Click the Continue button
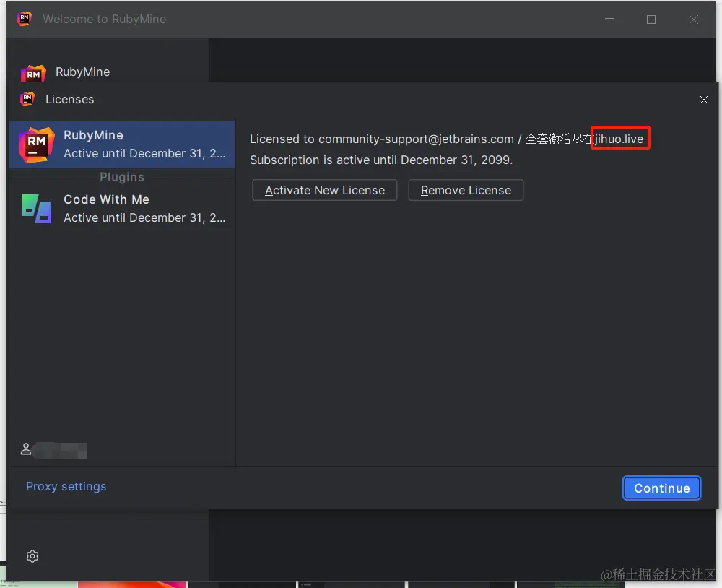The image size is (722, 588). tap(661, 488)
